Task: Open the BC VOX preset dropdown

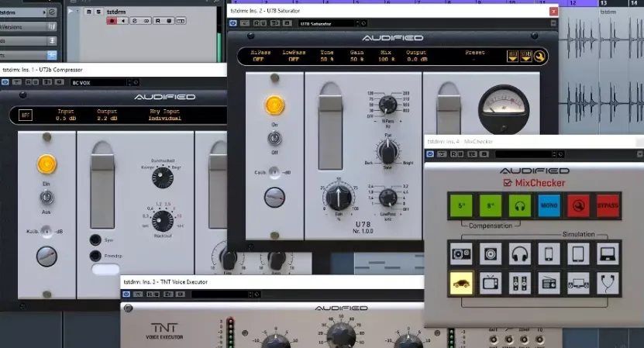Action: 98,83
